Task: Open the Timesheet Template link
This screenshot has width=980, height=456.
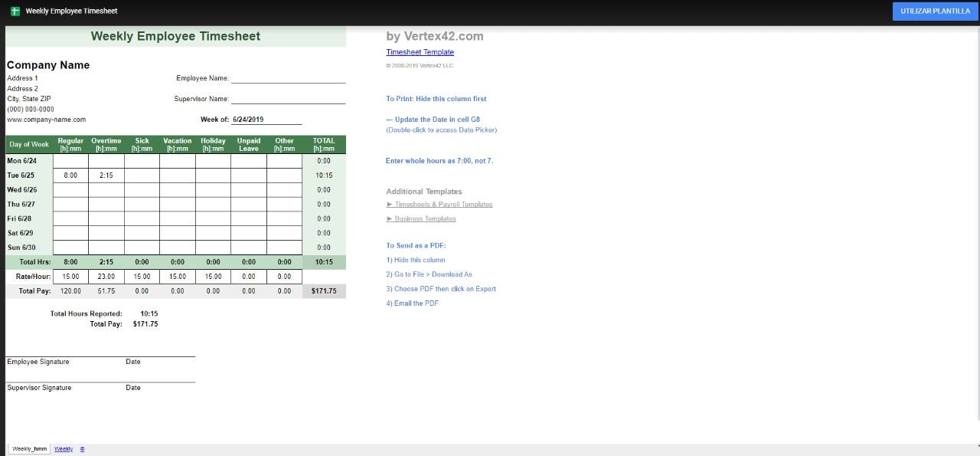Action: tap(420, 52)
